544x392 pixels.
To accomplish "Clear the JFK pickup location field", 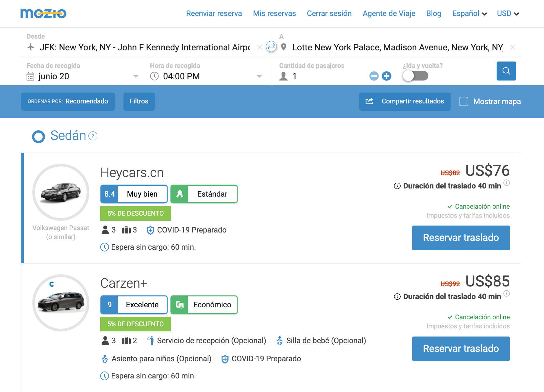I will 259,47.
